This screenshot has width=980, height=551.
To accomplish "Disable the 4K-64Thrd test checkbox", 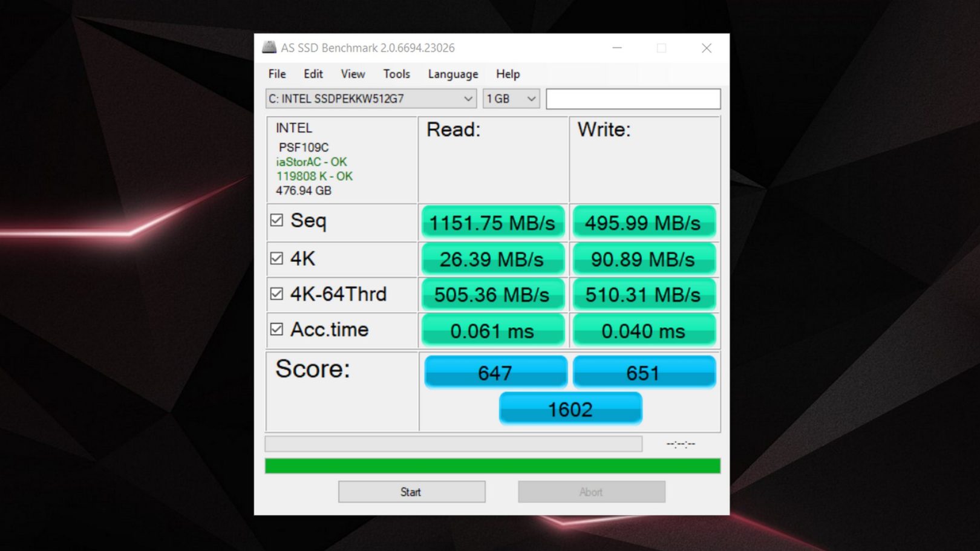I will (276, 294).
